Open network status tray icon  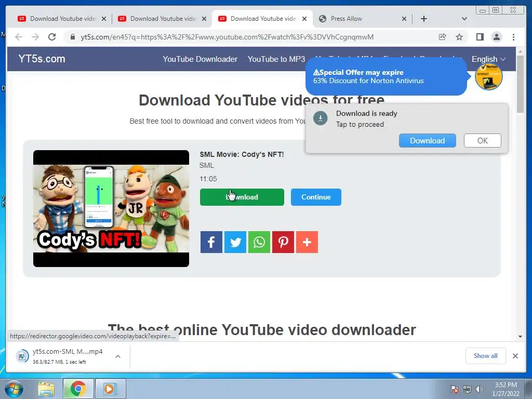[467, 389]
